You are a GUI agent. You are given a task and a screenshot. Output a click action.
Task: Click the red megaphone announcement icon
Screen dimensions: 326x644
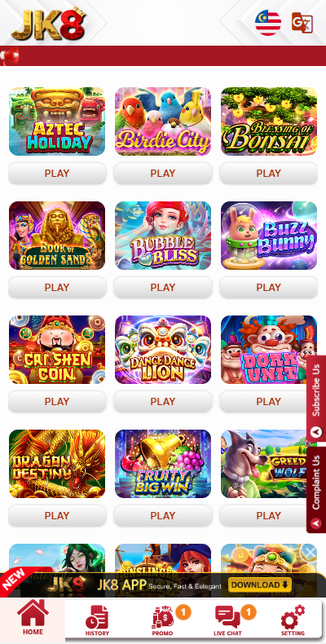10,56
